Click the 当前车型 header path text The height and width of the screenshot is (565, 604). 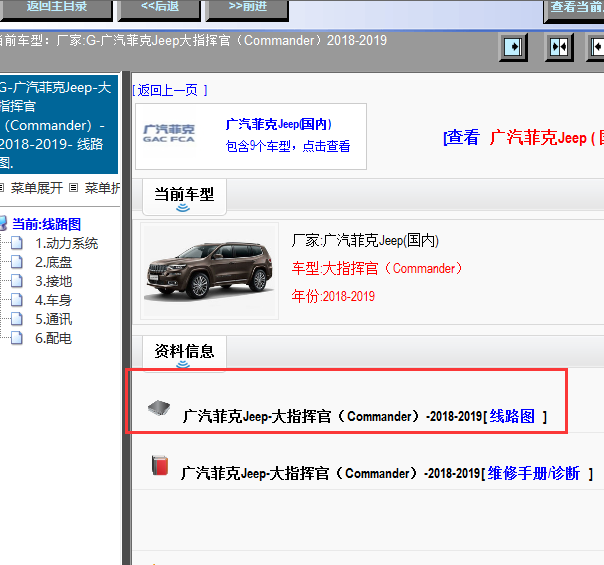click(193, 40)
